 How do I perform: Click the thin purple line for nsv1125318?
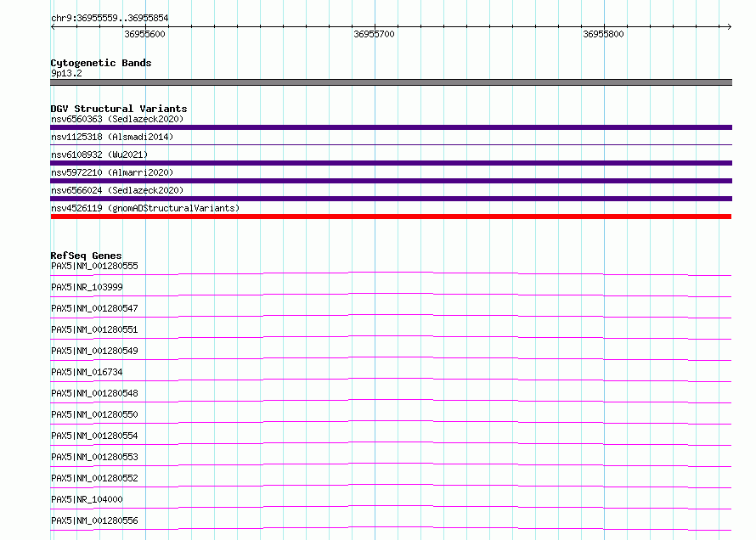tap(391, 144)
